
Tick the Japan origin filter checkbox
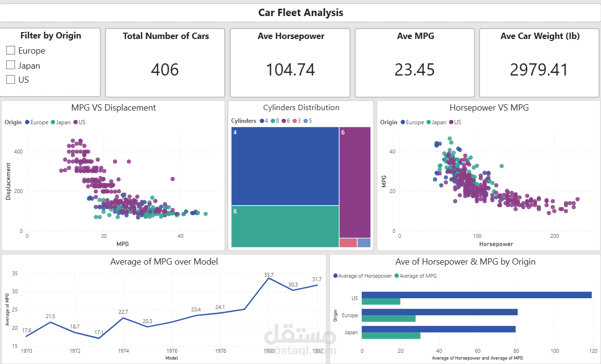coord(11,65)
